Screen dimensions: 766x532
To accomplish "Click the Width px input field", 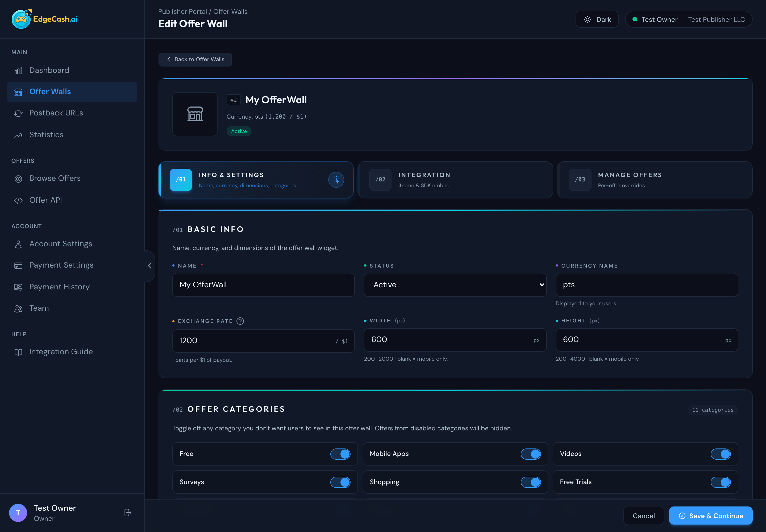I will click(455, 340).
